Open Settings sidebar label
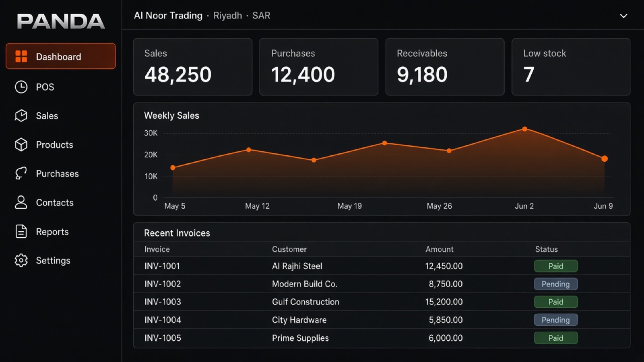644x362 pixels. click(x=53, y=261)
